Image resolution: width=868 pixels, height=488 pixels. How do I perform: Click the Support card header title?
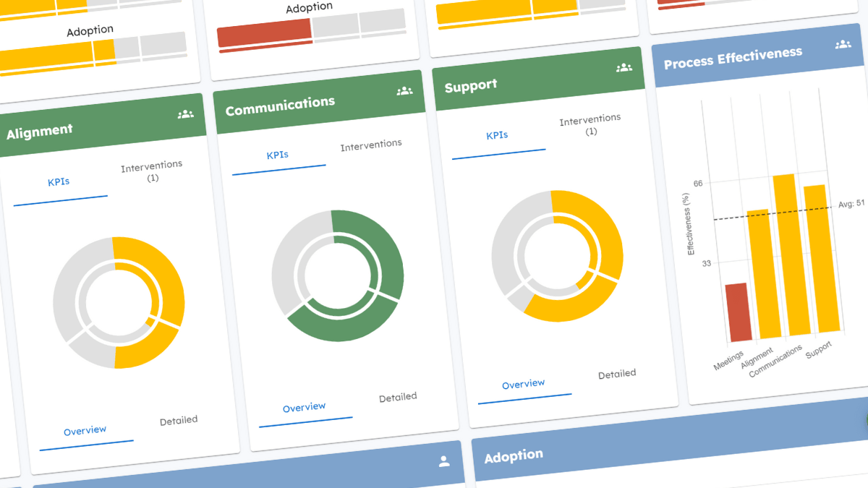coord(471,85)
